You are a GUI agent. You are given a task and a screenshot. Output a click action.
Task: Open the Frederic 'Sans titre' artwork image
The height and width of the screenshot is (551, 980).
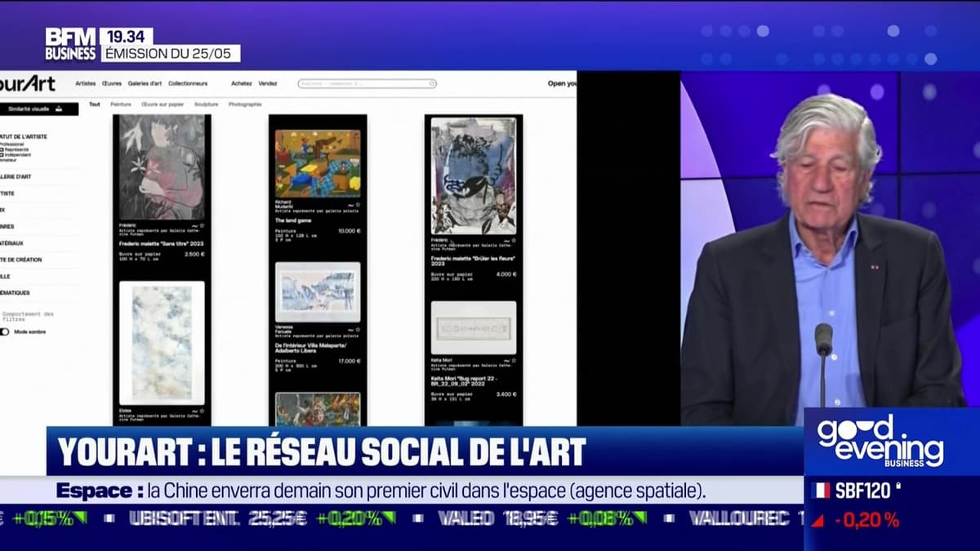click(162, 167)
